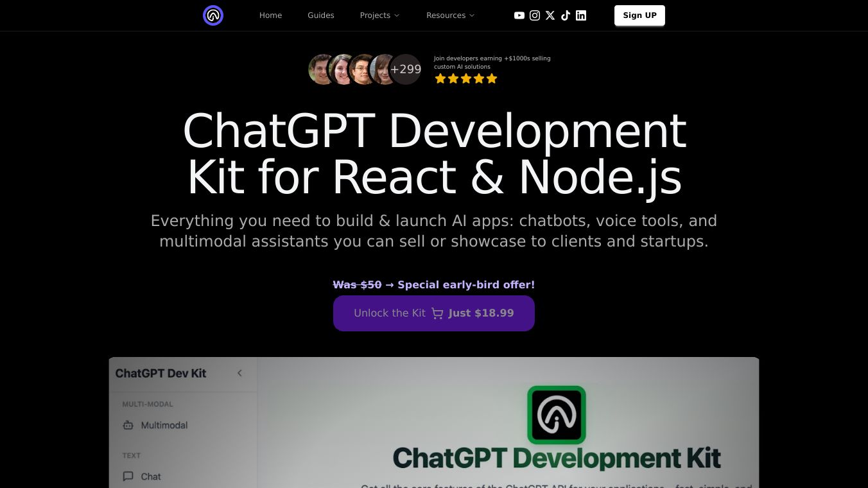Click the preview's "ChatGPT Development Kit" title
Viewport: 868px width, 488px height.
click(557, 458)
